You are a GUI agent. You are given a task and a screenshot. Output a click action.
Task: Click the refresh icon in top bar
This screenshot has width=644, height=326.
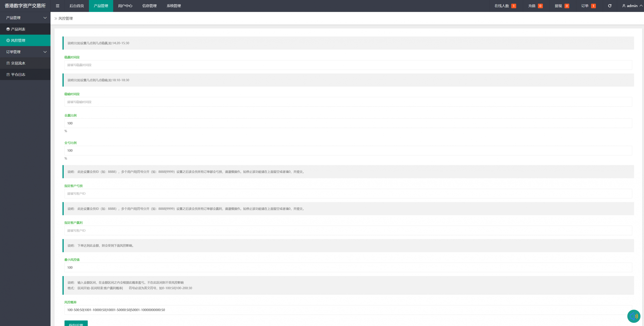coord(609,6)
